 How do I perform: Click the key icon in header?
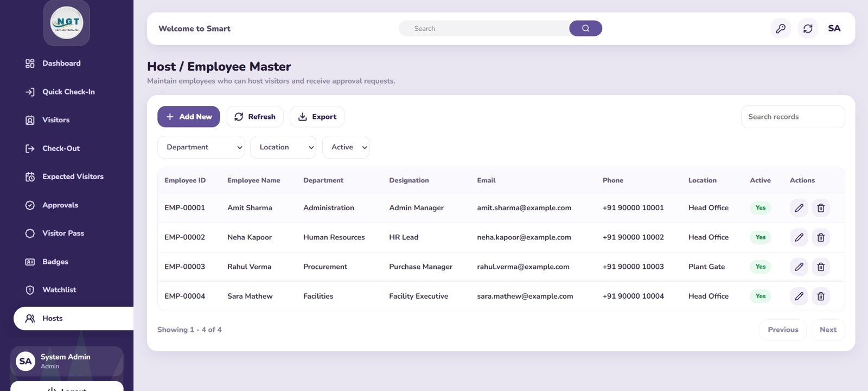pyautogui.click(x=781, y=28)
